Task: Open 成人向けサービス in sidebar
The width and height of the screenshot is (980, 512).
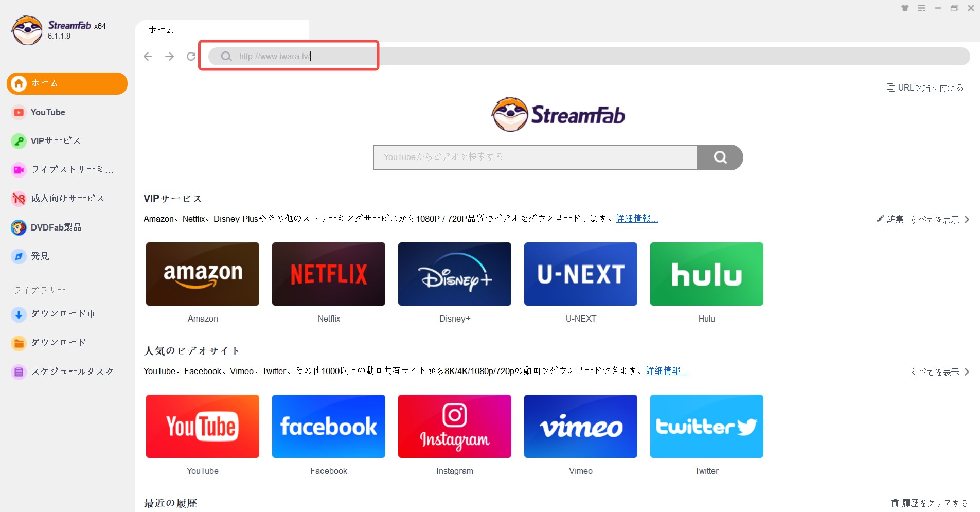Action: (x=67, y=199)
